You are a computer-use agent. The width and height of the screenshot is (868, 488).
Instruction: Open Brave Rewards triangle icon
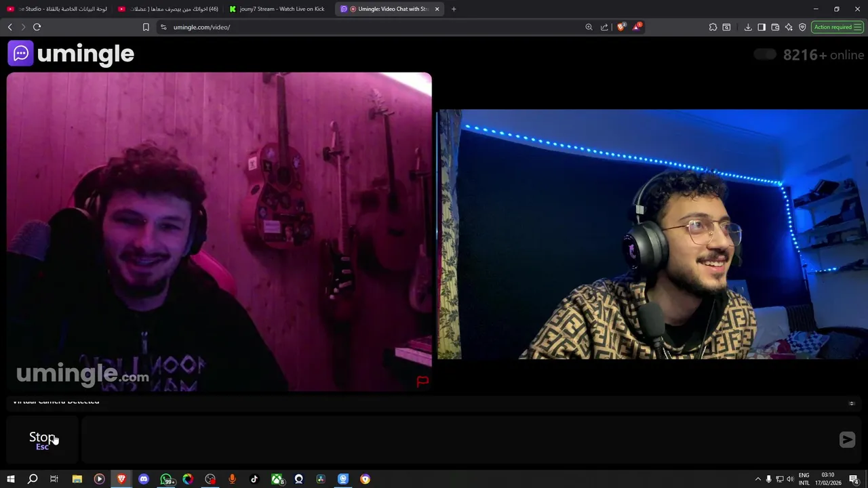click(x=637, y=27)
